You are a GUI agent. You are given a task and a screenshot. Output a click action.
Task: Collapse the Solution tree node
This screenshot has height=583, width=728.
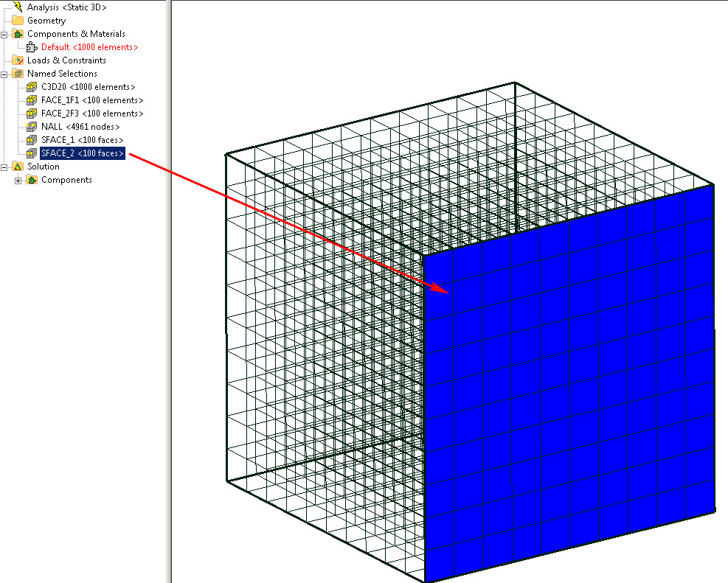[x=4, y=167]
